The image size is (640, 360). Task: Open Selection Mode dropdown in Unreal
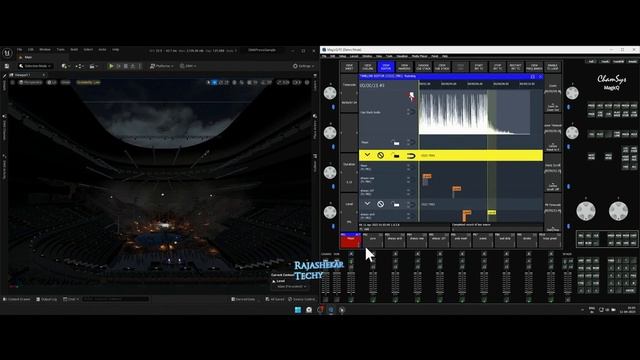click(x=35, y=66)
